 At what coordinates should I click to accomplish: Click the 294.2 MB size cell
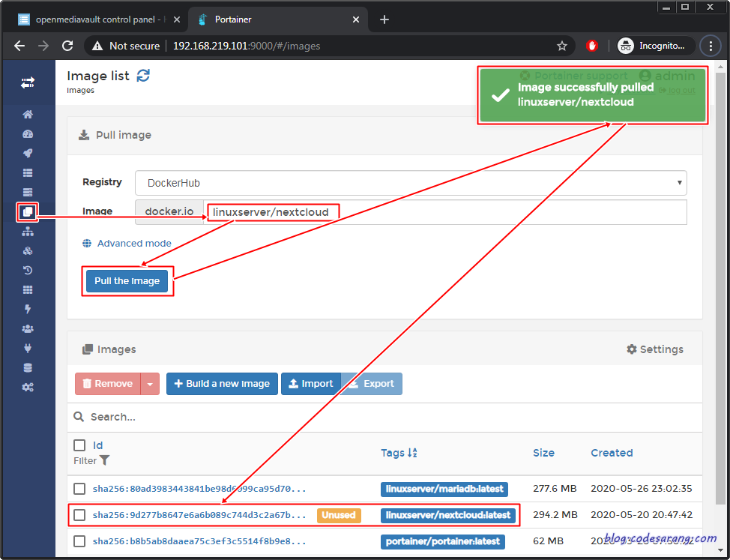[x=555, y=515]
